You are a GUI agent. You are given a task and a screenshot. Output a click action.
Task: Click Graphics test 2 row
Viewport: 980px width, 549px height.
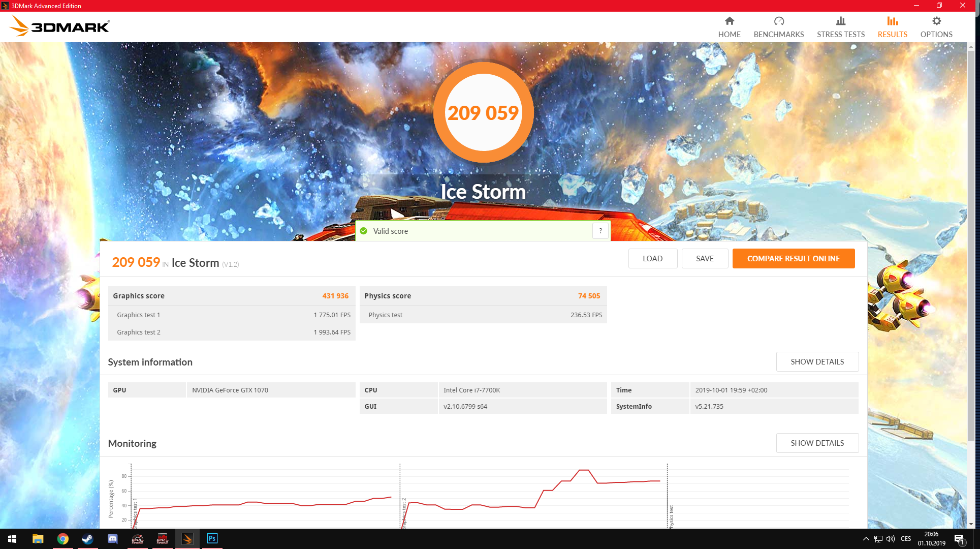point(232,332)
